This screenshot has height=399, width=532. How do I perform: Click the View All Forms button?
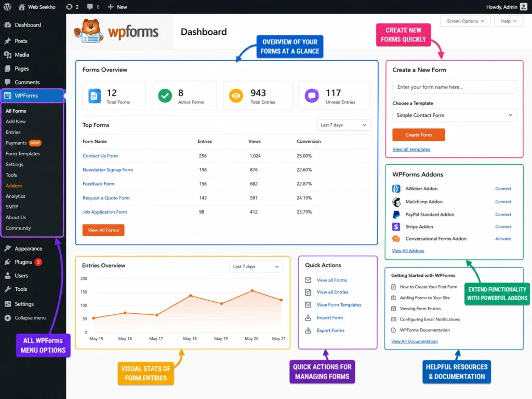103,230
